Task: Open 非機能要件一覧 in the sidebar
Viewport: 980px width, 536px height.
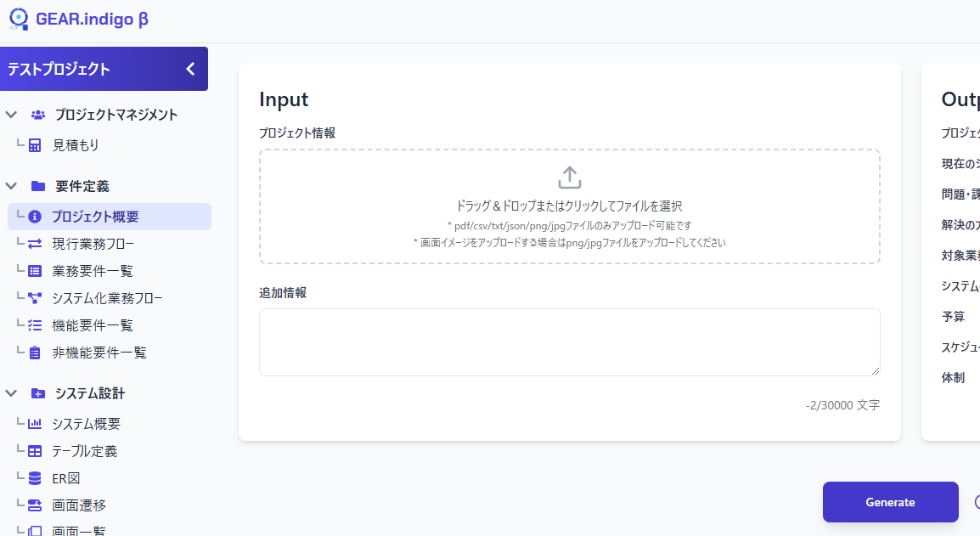Action: click(99, 353)
